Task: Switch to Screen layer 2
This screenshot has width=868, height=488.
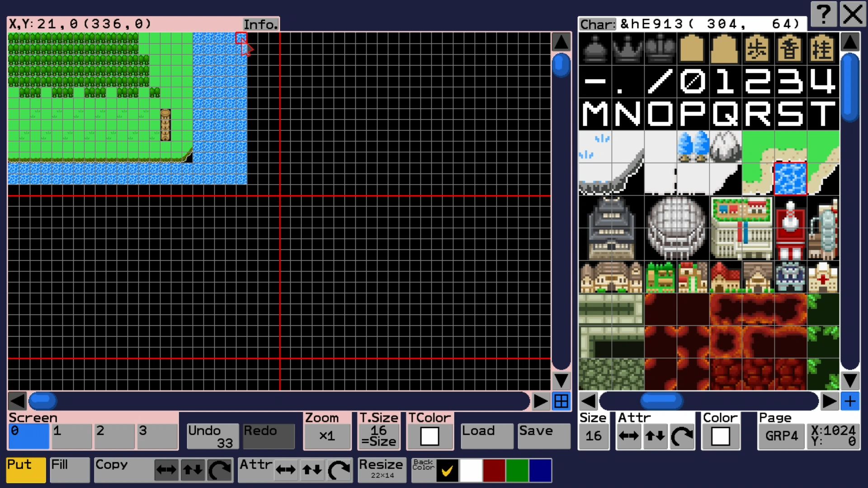Action: [114, 436]
